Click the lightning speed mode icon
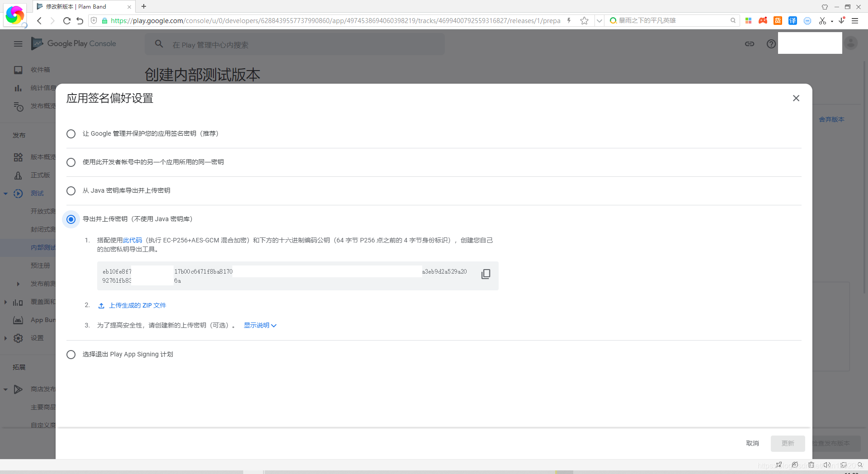The image size is (868, 474). point(569,21)
